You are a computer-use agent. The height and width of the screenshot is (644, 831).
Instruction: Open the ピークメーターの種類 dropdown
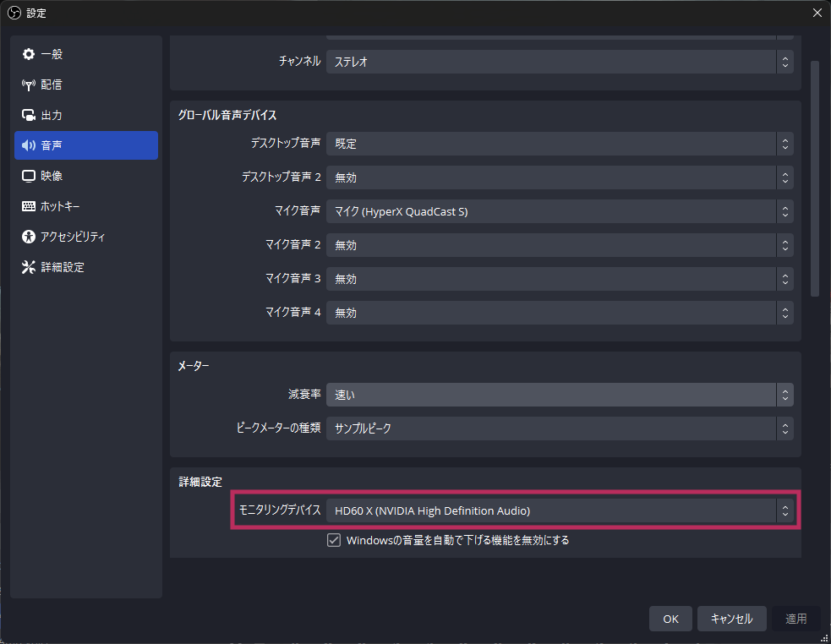point(559,428)
